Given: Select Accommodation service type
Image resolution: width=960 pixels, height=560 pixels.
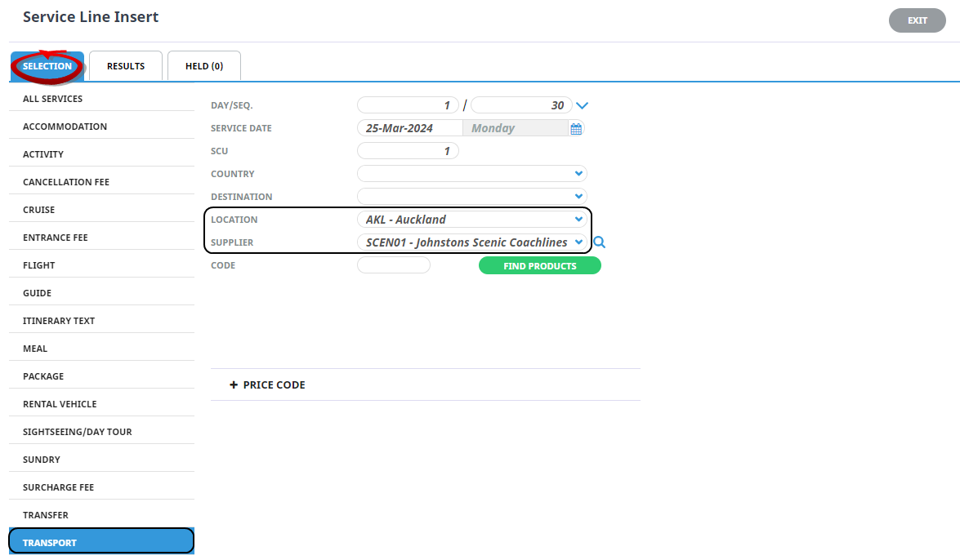Looking at the screenshot, I should pos(65,127).
